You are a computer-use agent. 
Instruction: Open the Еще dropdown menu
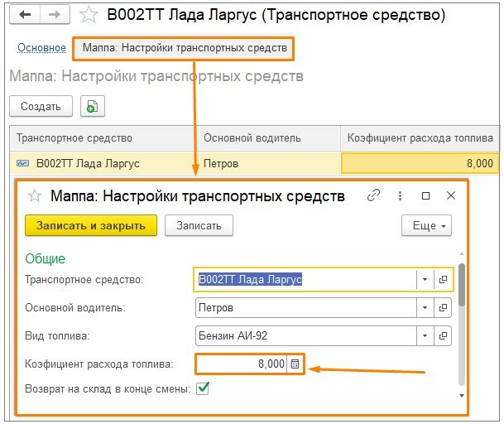pos(426,225)
